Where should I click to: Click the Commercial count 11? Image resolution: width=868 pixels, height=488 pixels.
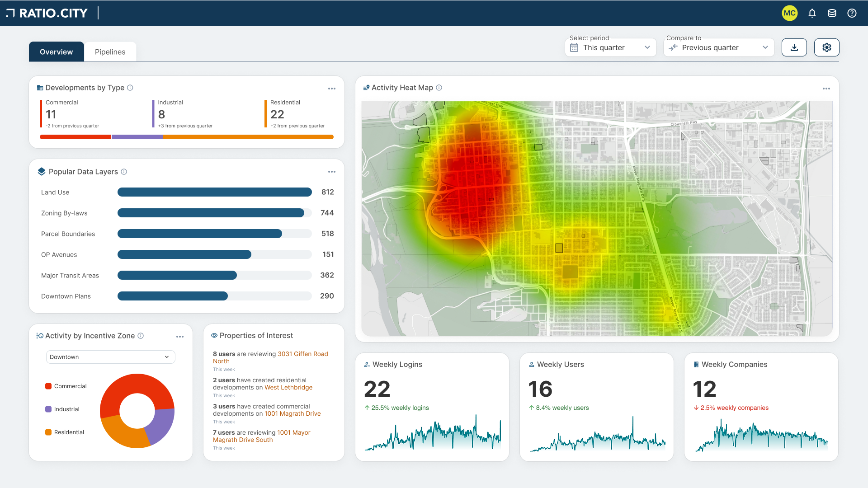point(51,114)
